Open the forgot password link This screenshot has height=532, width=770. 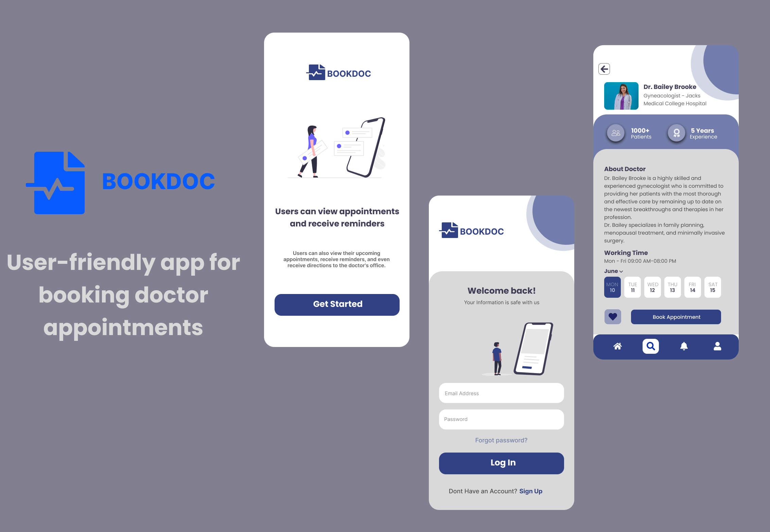pyautogui.click(x=502, y=440)
